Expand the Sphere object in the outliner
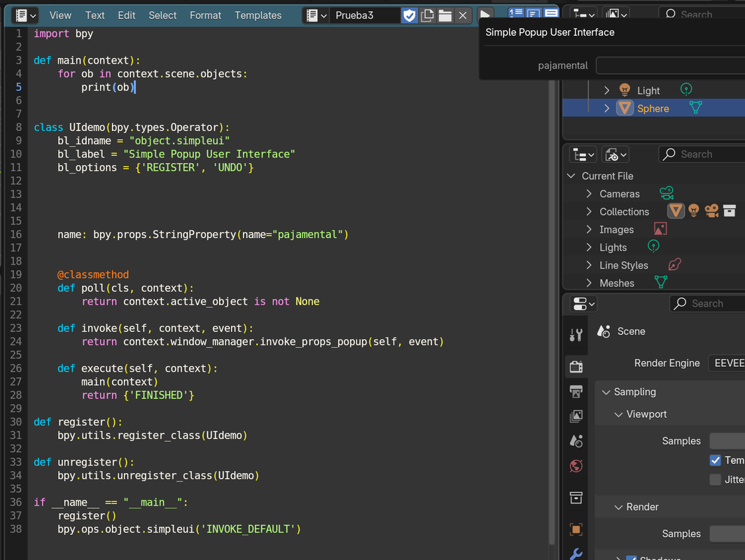This screenshot has height=560, width=745. [607, 108]
